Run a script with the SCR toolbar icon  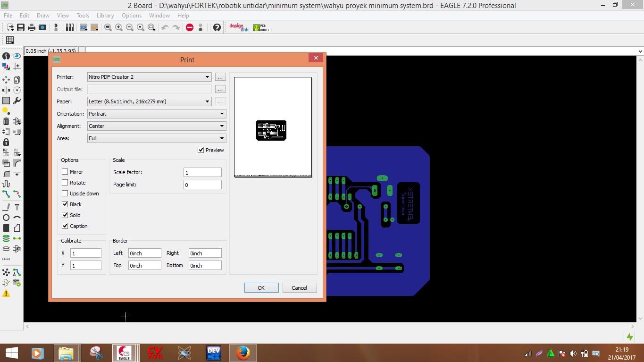[x=83, y=27]
